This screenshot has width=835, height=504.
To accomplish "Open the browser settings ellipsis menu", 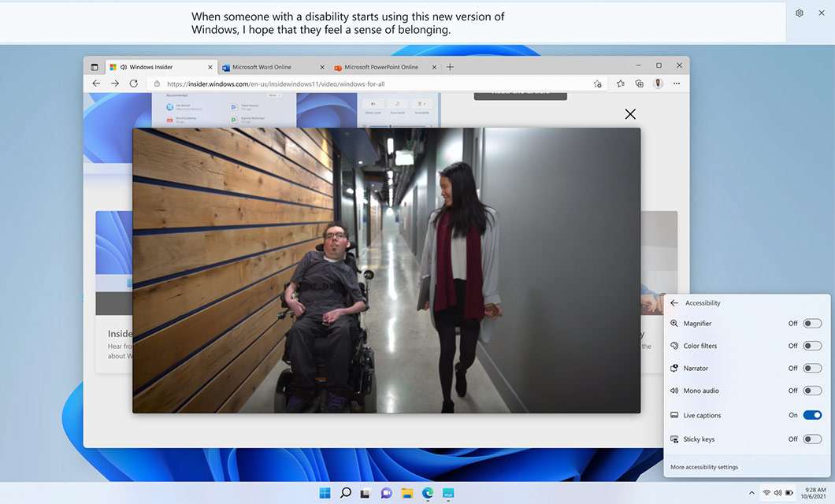I will [x=677, y=83].
